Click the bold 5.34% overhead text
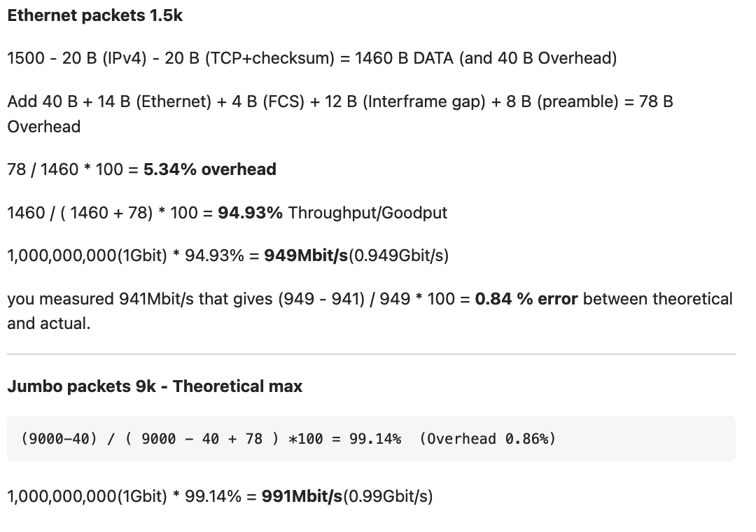Screen dimensions: 756x532 [210, 169]
